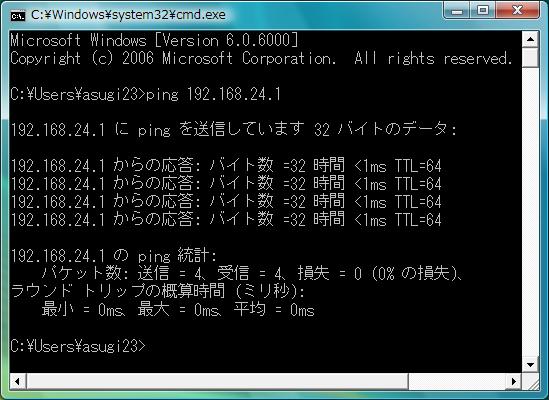Click empty horizontal scrollbar track right of thumb
Image resolution: width=549 pixels, height=400 pixels.
(x=457, y=381)
